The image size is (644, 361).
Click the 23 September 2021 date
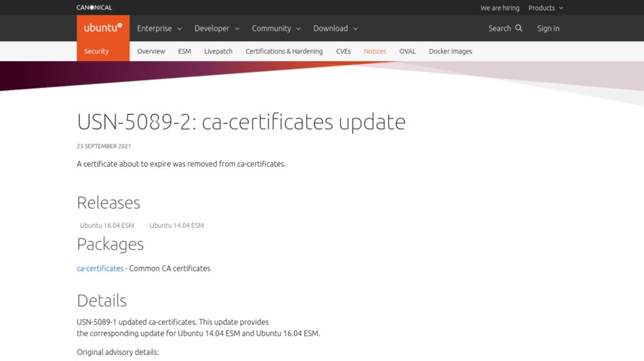click(104, 146)
